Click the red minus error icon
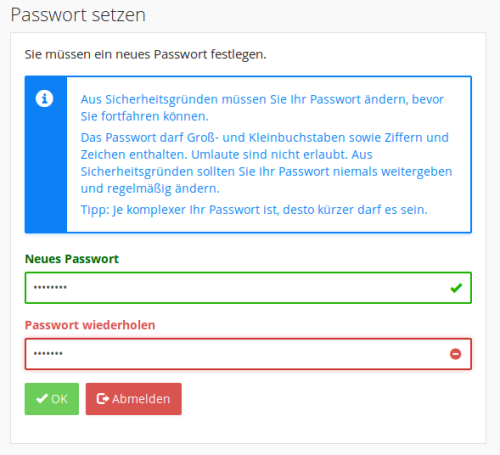 456,354
